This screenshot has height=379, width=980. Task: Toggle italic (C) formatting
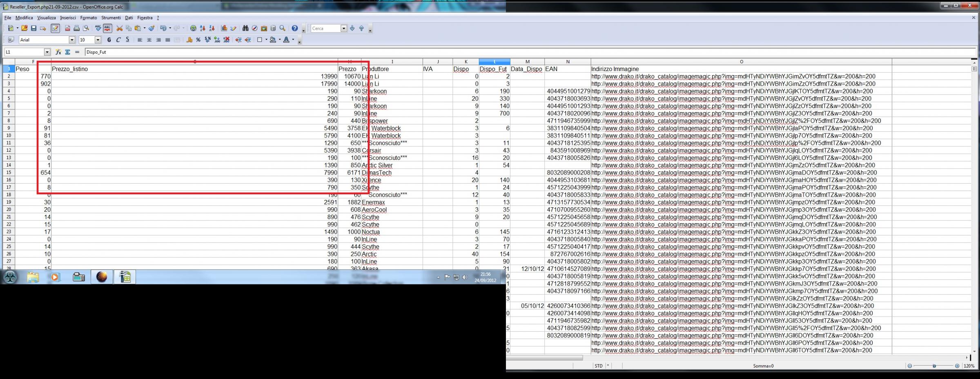point(118,40)
